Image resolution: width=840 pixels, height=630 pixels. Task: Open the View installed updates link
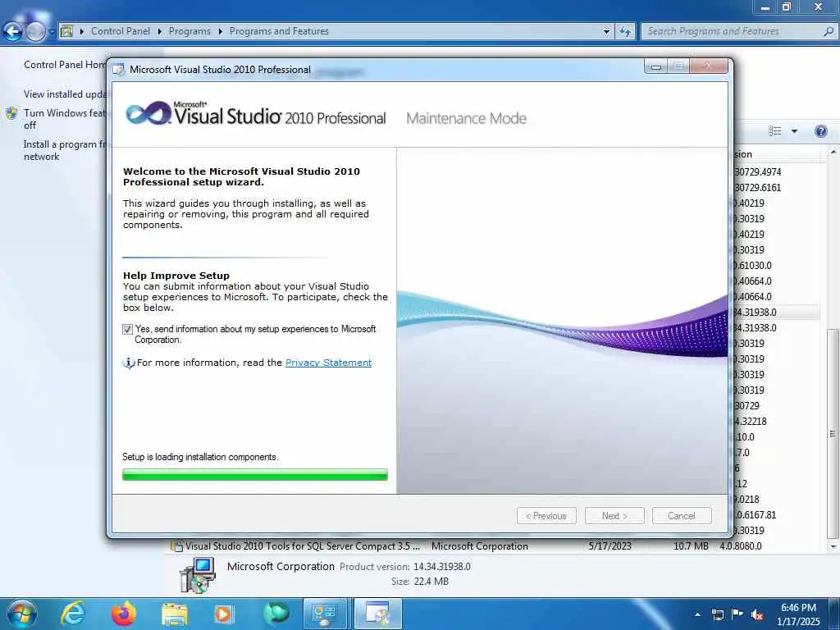coord(66,94)
